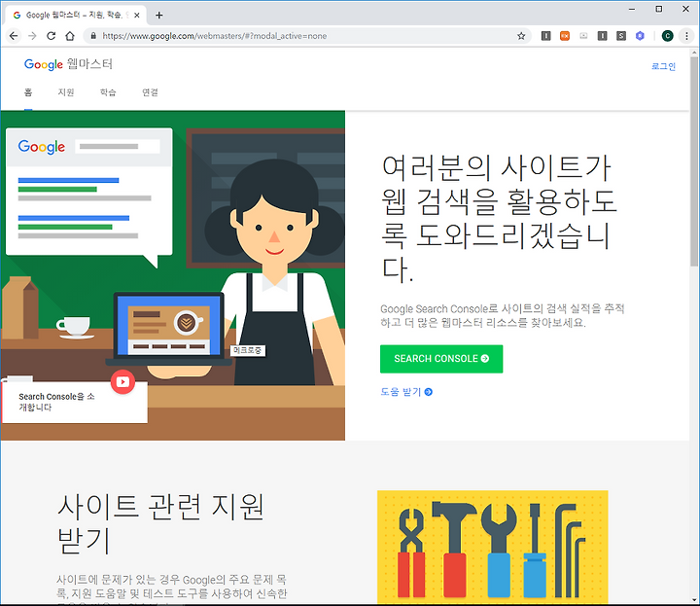Bookmark this page with the star icon
Viewport: 700px width, 606px height.
coord(521,36)
